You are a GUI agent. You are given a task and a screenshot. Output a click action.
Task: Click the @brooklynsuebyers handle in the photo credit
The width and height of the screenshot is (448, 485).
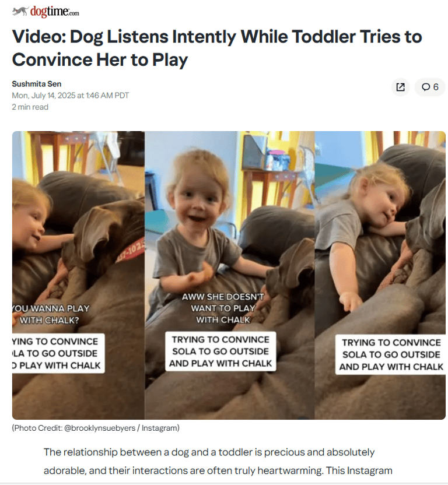[x=100, y=428]
